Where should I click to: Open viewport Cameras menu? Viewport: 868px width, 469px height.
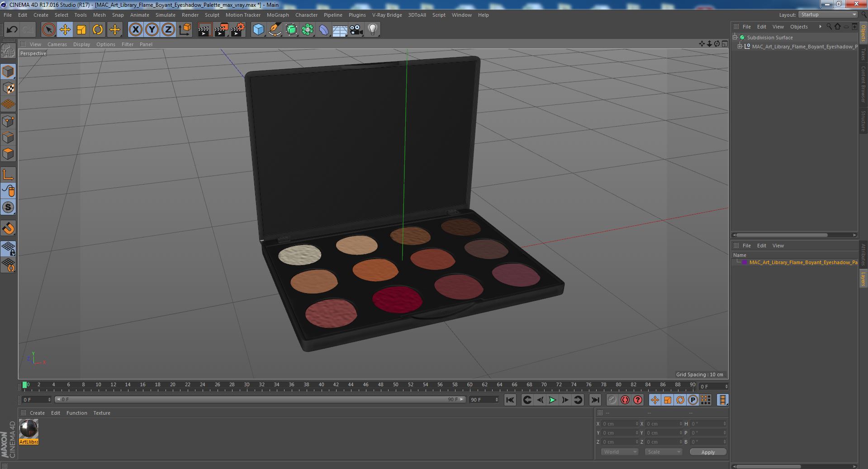(x=57, y=44)
